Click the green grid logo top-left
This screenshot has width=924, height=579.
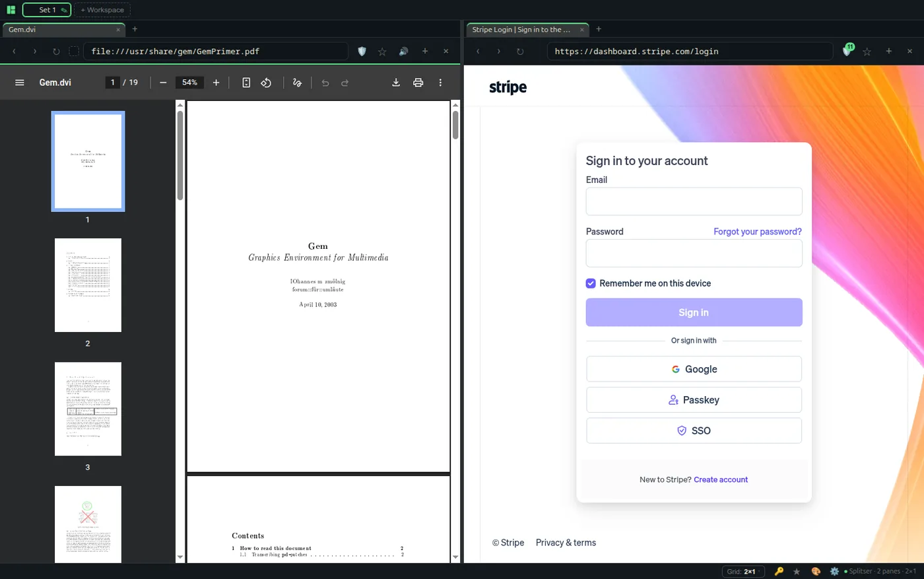[11, 10]
